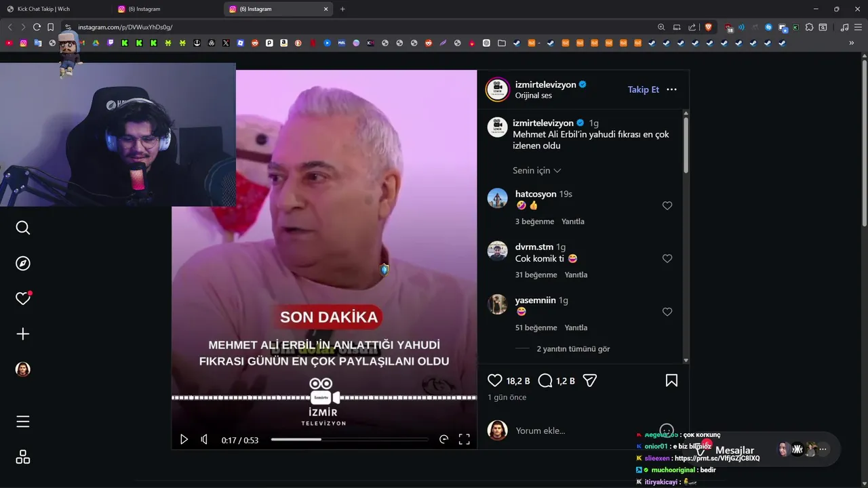
Task: Open Instagram bookmark in bookmarks bar
Action: tap(23, 43)
